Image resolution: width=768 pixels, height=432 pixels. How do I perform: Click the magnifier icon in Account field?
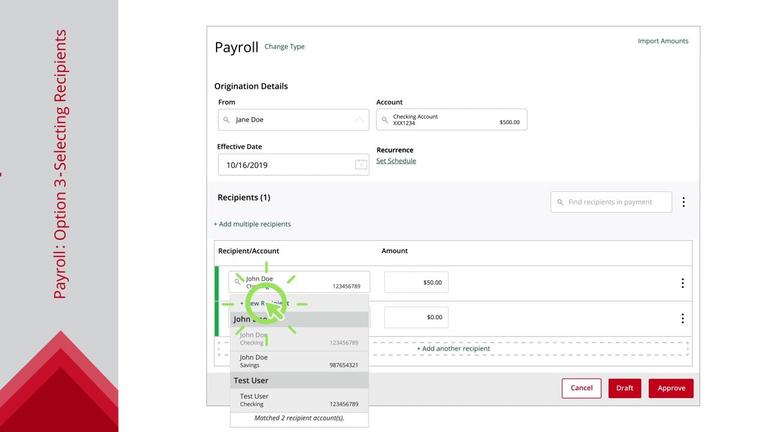(x=384, y=120)
